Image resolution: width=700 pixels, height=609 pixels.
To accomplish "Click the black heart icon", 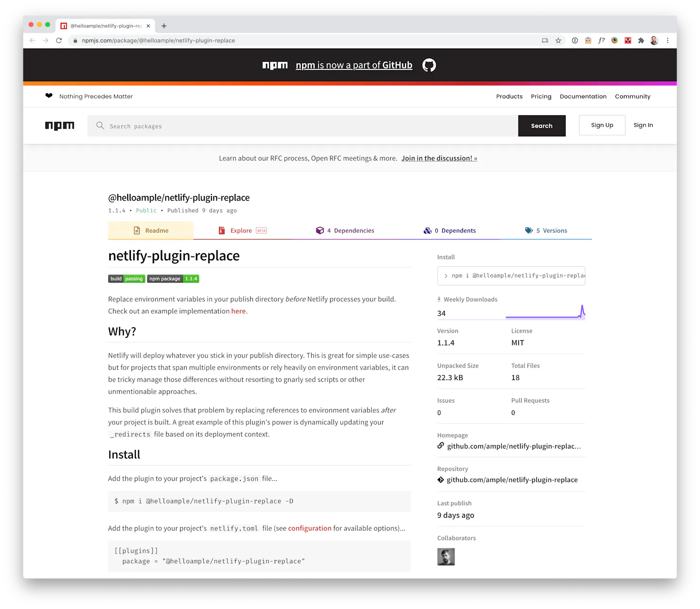I will pos(49,96).
